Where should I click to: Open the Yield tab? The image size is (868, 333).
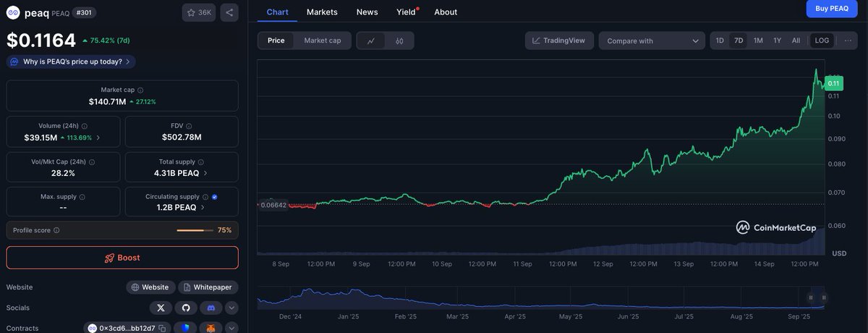point(407,12)
